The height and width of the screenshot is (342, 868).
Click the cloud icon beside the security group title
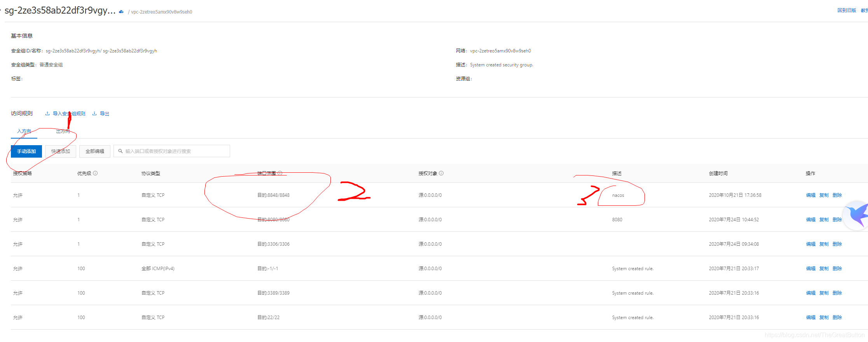[x=121, y=12]
